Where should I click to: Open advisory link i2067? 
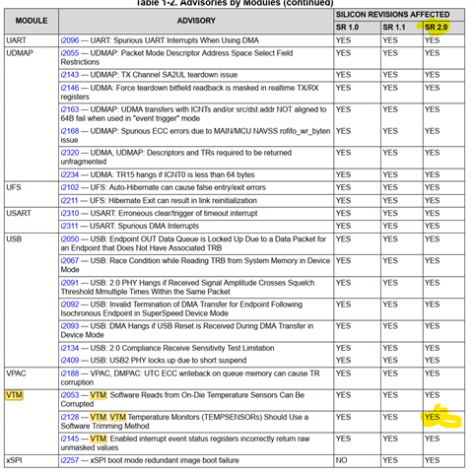point(70,261)
